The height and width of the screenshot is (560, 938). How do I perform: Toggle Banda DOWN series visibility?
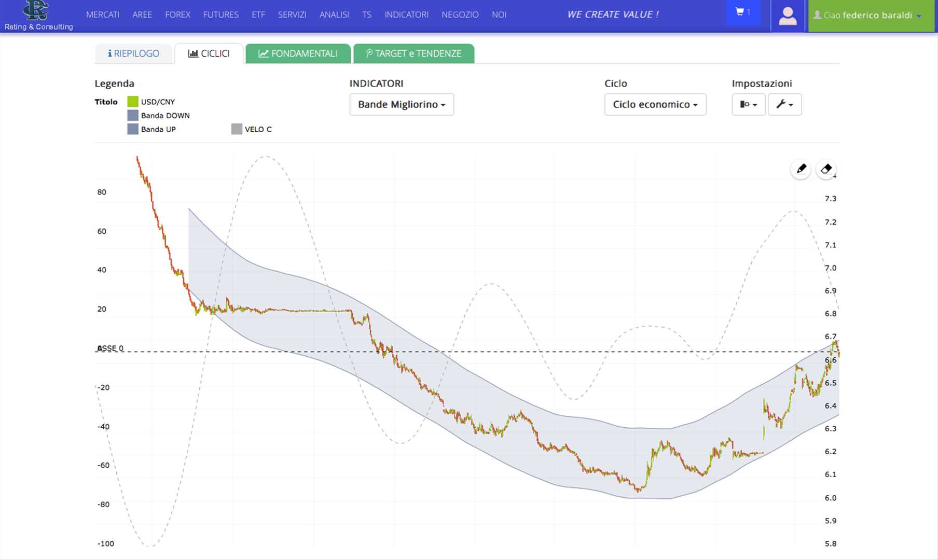[165, 116]
